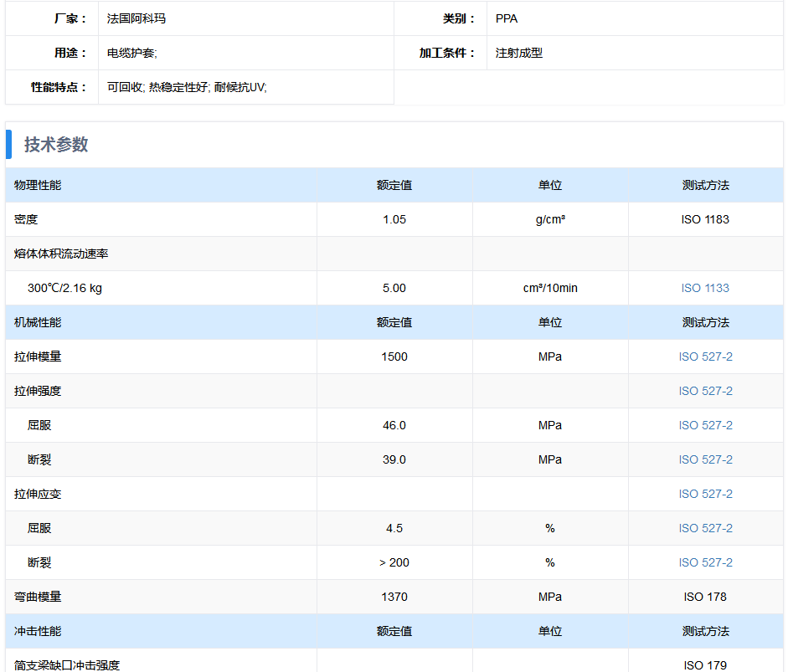The image size is (788, 672).
Task: Click the 弯曲模量 value 1370
Action: [x=394, y=597]
